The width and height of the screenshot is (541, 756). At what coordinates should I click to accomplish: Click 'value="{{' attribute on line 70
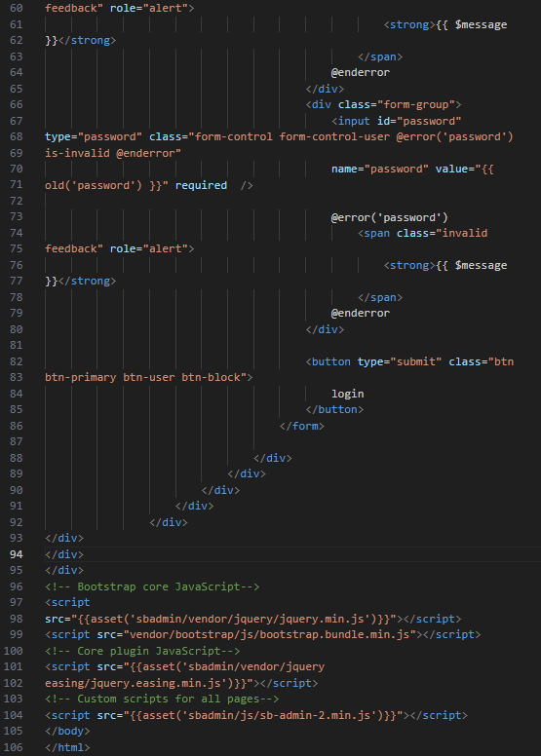(464, 169)
